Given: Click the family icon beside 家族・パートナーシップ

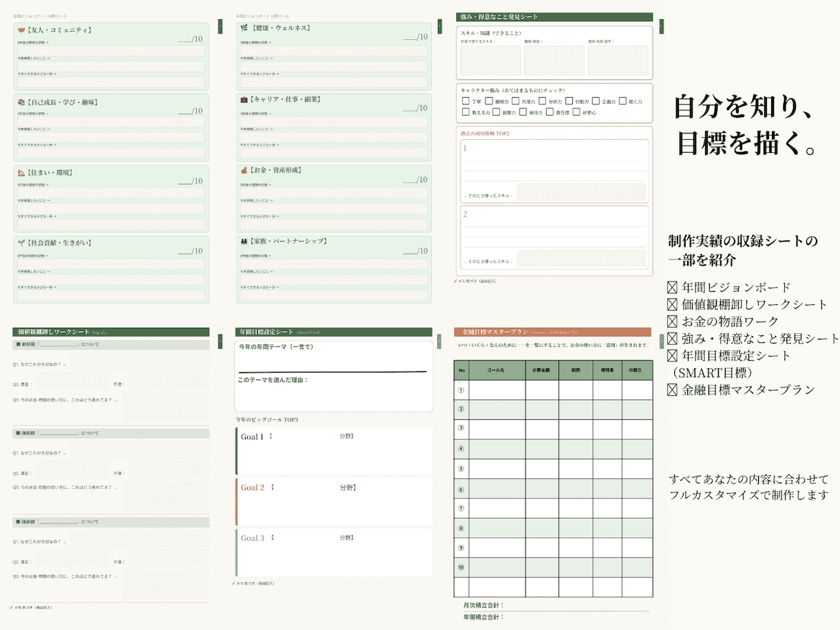Looking at the screenshot, I should (x=244, y=241).
